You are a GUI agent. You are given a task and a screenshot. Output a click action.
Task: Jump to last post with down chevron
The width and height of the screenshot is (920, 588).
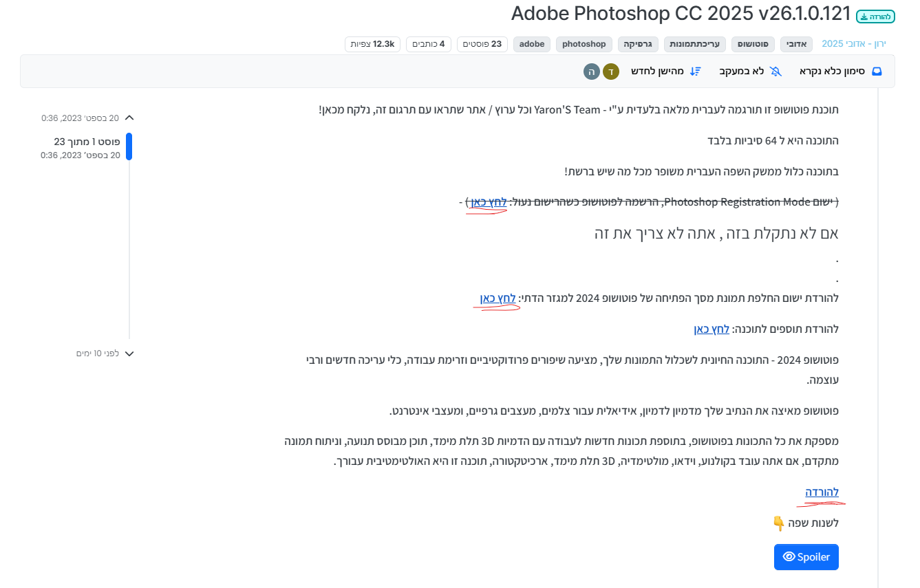129,353
